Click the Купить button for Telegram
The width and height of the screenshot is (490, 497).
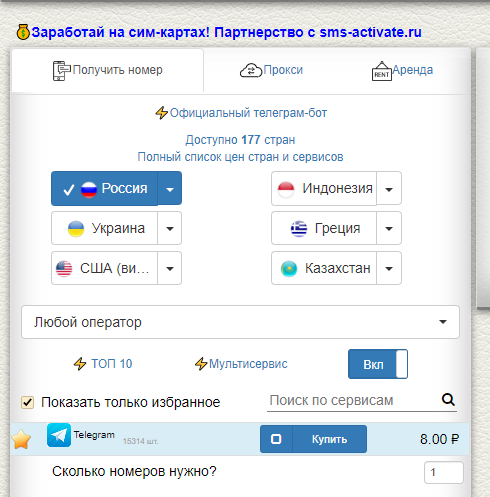click(x=329, y=439)
